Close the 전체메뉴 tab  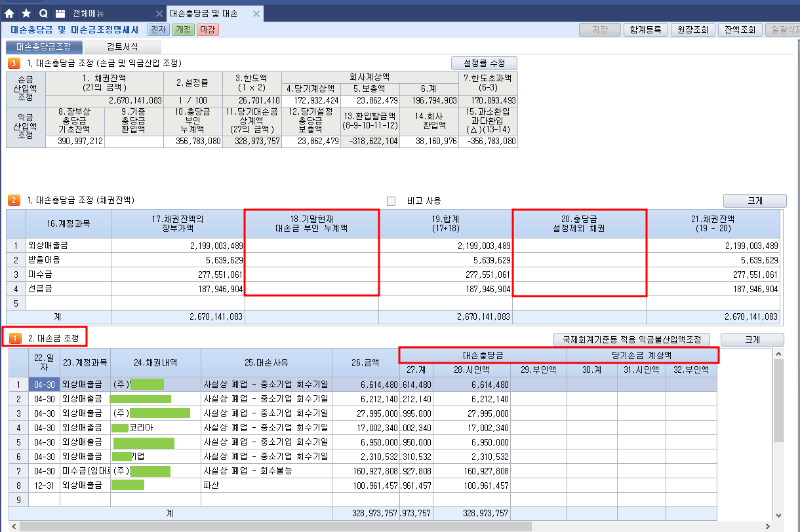point(159,14)
